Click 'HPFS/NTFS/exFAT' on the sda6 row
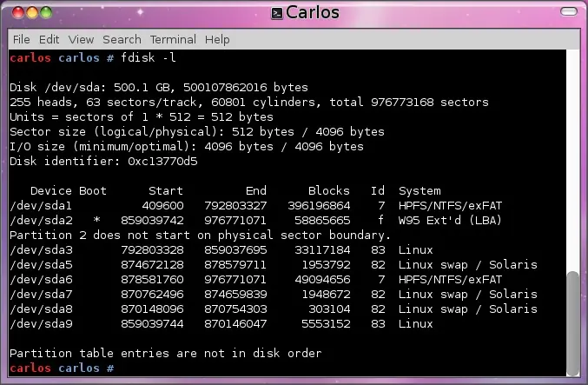This screenshot has width=588, height=385. [450, 280]
